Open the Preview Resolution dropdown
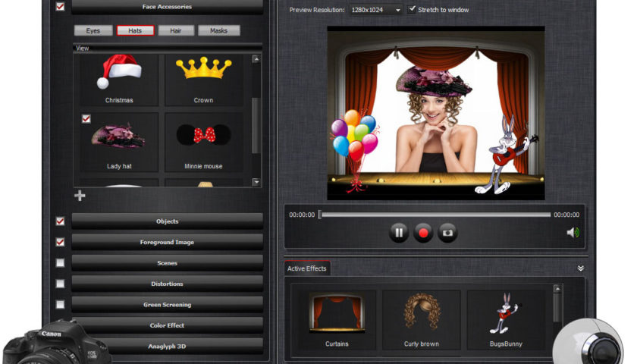637x364 pixels. tap(376, 10)
